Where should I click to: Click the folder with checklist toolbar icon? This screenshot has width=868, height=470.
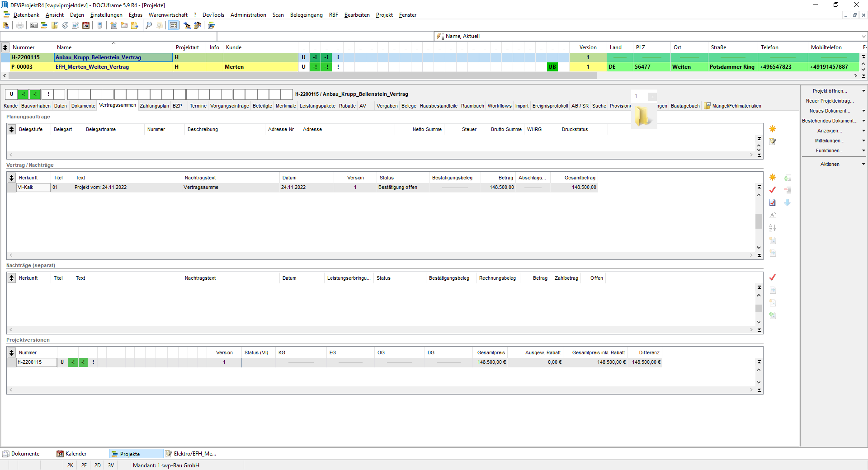tap(55, 25)
